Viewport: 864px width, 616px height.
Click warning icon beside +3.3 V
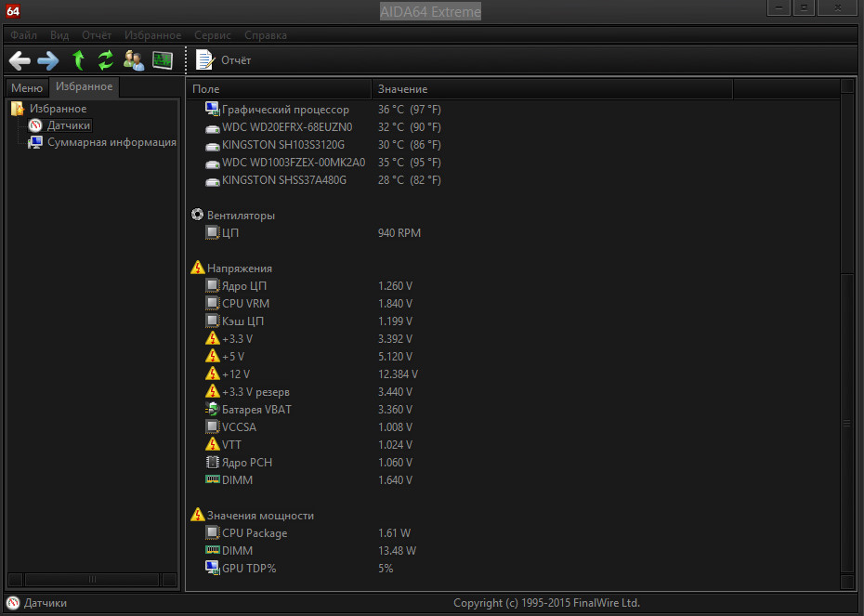click(x=212, y=338)
